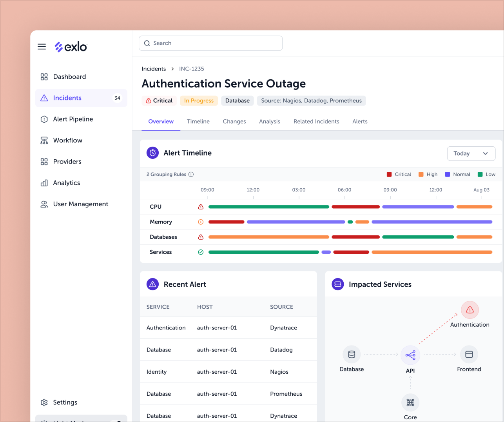Click the short purple segment in Services row
Viewport: 504px width, 422px height.
[x=326, y=252]
